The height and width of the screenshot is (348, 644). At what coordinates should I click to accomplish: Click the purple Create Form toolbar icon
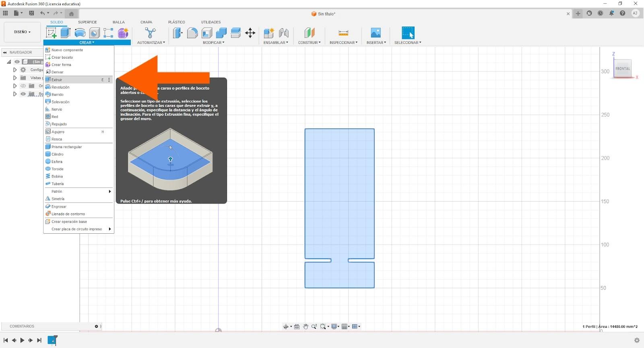pyautogui.click(x=123, y=33)
